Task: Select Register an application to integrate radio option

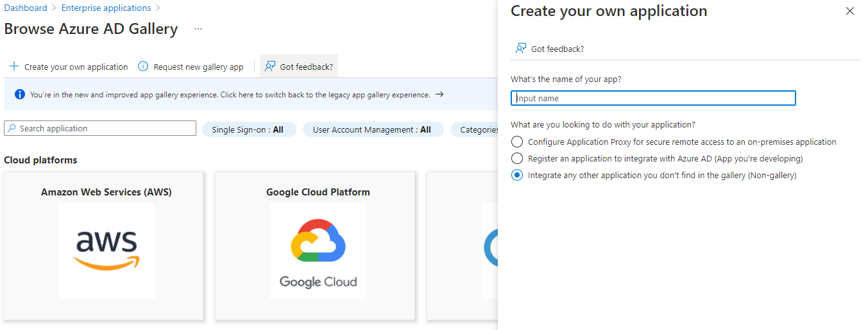Action: [517, 158]
